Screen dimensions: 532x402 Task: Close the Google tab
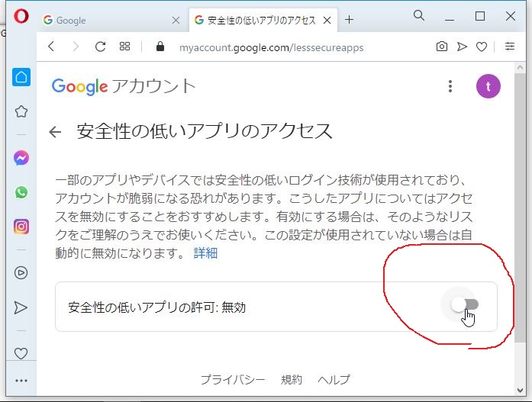click(176, 21)
